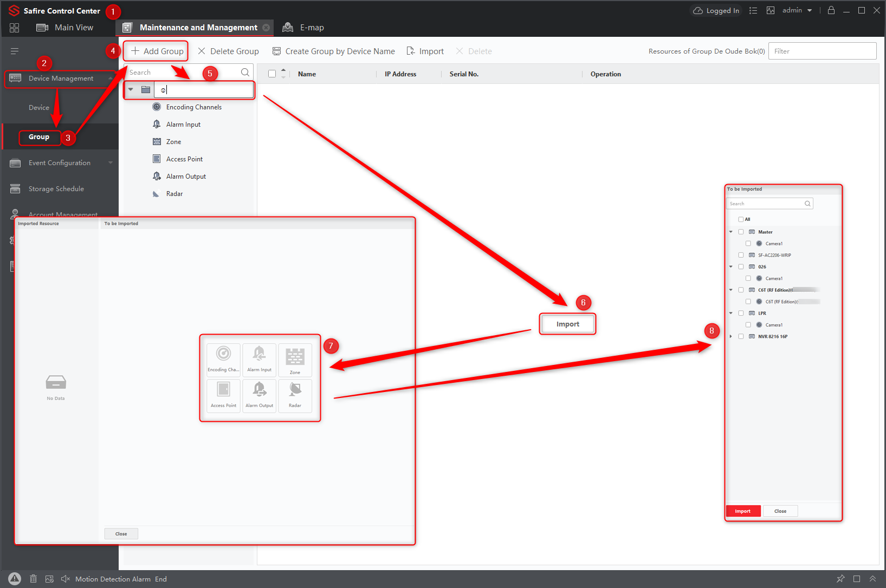Viewport: 886px width, 588px height.
Task: Clear alarms with the trash icon
Action: point(33,579)
